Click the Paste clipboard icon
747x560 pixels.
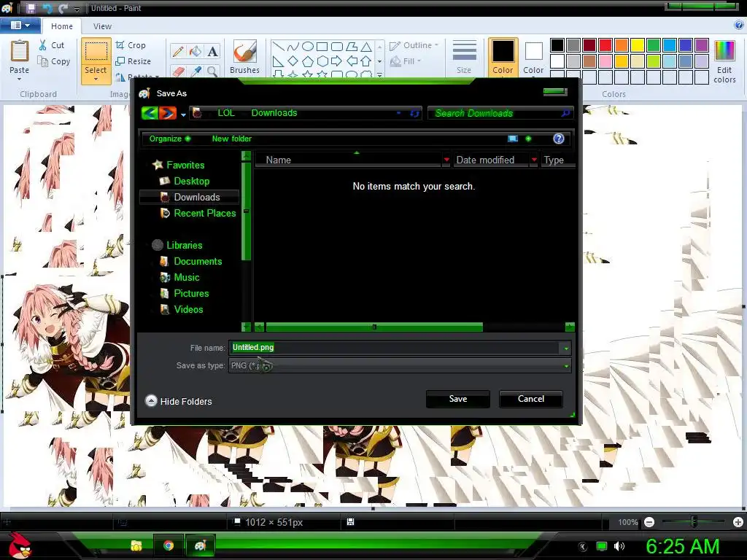point(20,51)
